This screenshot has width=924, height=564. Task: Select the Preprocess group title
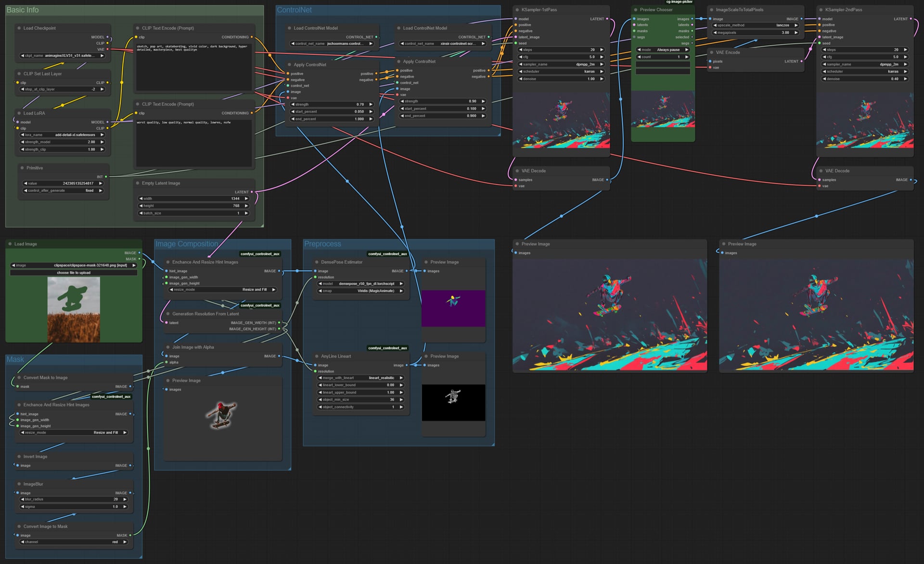point(322,244)
